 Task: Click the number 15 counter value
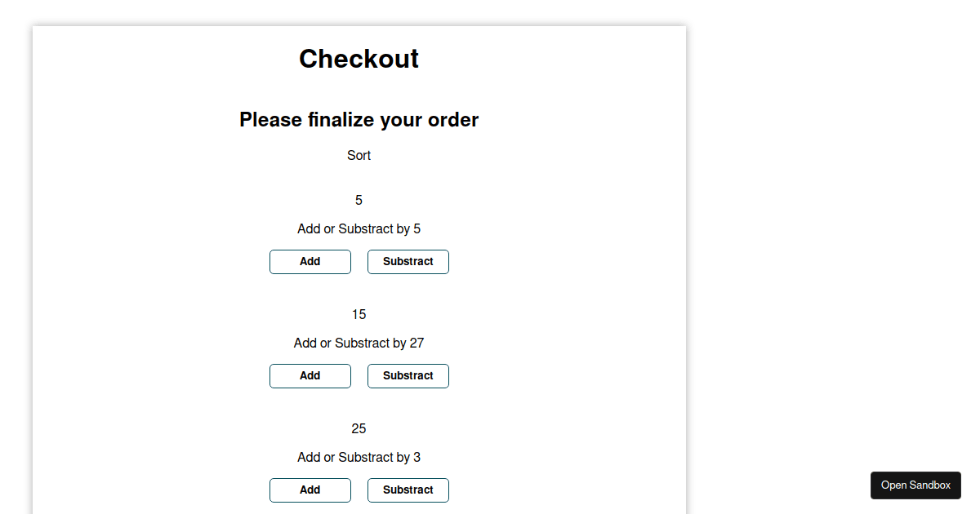[359, 314]
